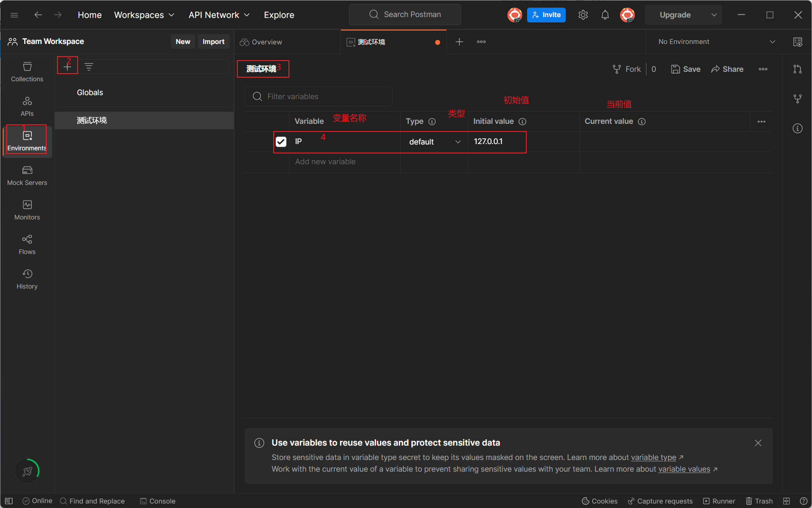Screen dimensions: 812x508
Task: Dismiss the variables info banner
Action: 758,443
